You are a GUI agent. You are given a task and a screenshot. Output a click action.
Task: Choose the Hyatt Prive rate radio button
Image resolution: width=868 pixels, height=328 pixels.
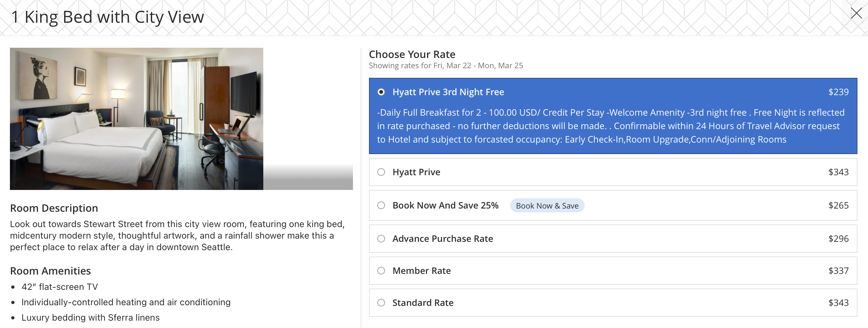tap(381, 172)
